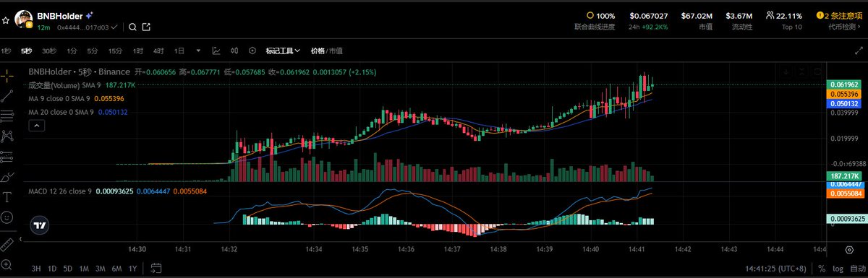The height and width of the screenshot is (278, 868).
Task: Set range to 5D
Action: click(68, 269)
